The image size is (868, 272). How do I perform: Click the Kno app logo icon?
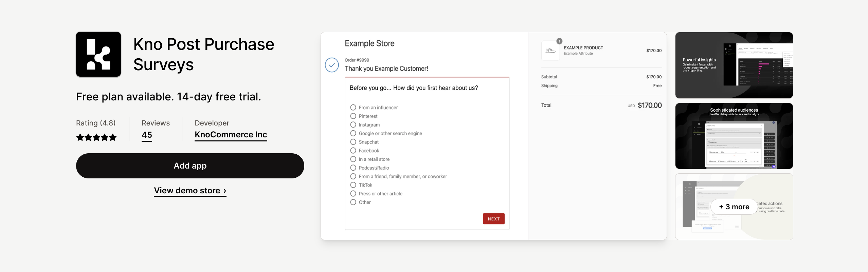coord(98,54)
